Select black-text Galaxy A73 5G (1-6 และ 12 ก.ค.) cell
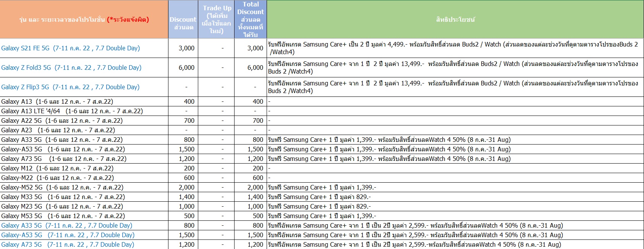644x249 pixels. click(84, 159)
